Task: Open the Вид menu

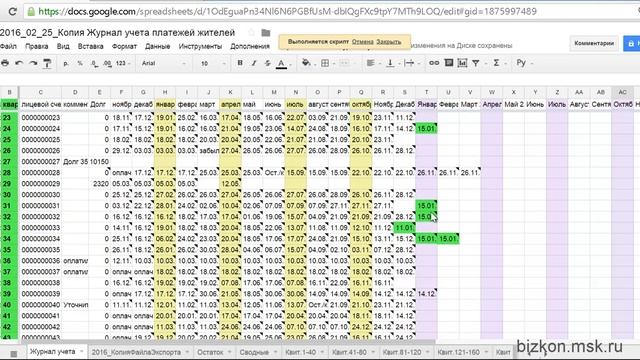Action: tap(63, 46)
